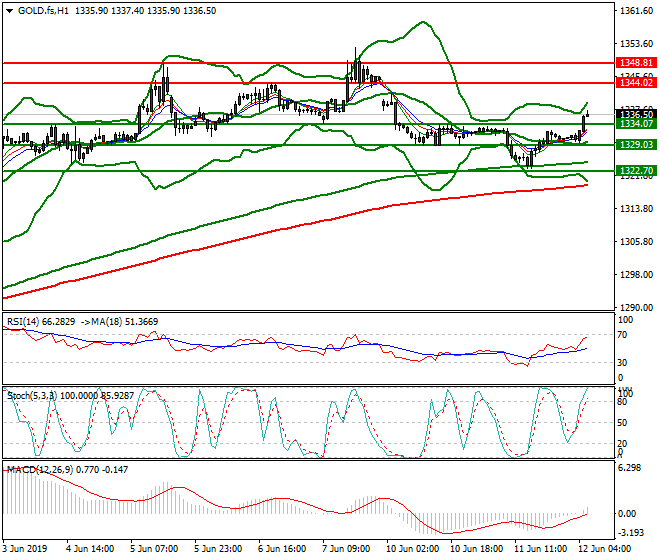Select the MA(18) 51.3669 indicator label
660x560 pixels.
click(125, 322)
